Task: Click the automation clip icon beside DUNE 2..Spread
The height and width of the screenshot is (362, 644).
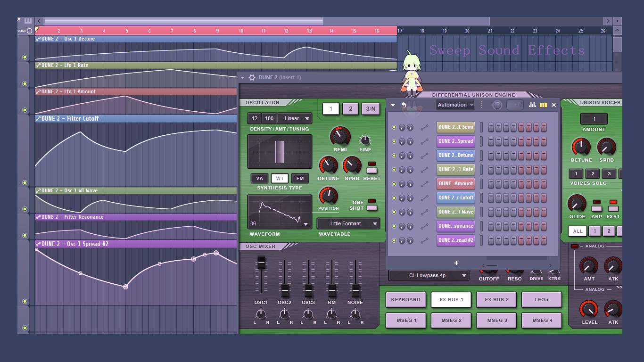Action: tap(424, 141)
